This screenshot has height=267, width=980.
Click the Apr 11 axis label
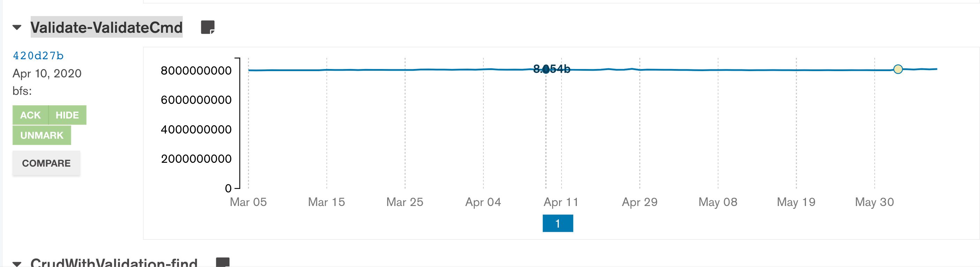pos(561,202)
